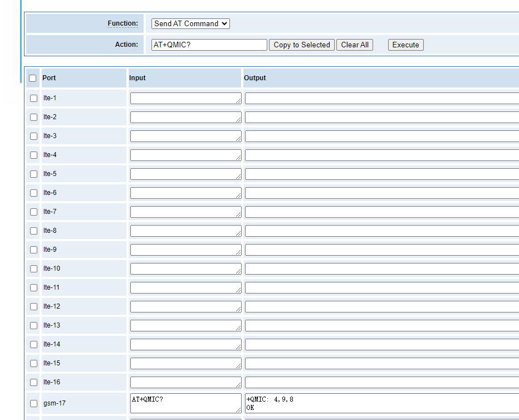The image size is (519, 420).
Task: Check the lte-13 port checkbox
Action: coord(34,326)
